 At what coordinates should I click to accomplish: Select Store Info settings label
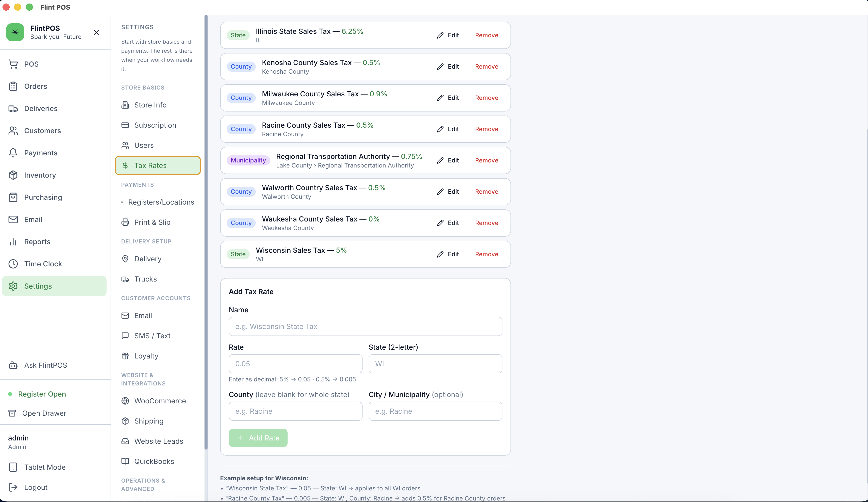coord(150,105)
